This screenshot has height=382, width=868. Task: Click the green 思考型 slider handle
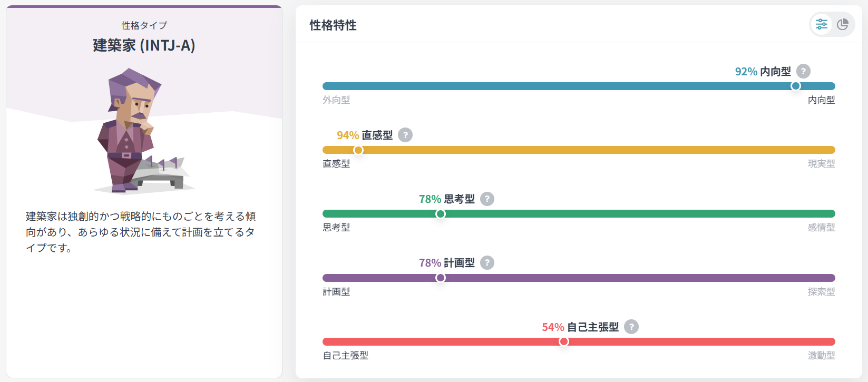click(x=441, y=214)
